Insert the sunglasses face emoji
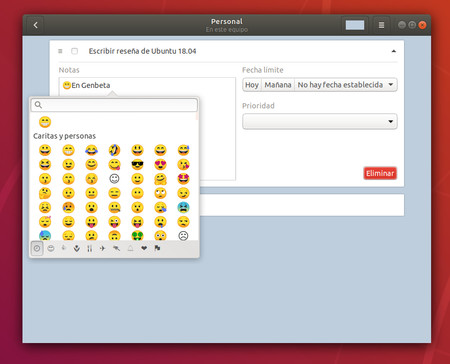 tap(137, 164)
